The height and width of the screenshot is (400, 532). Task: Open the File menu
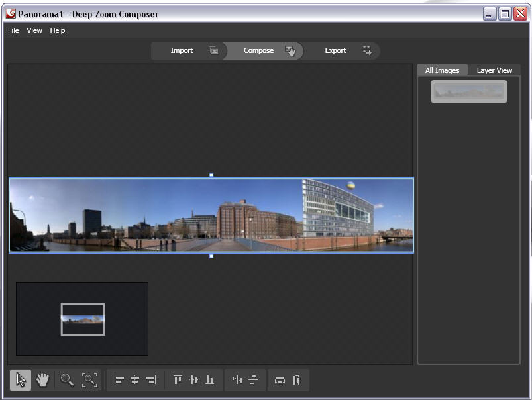point(13,30)
